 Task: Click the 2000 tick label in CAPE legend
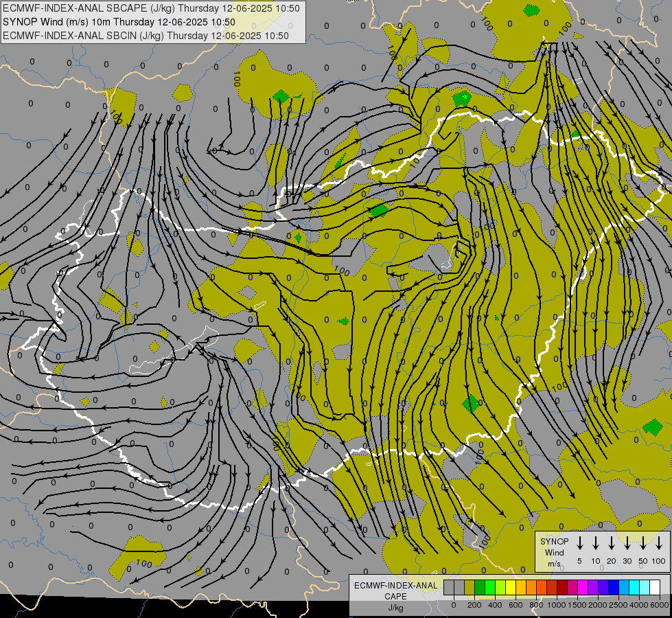click(598, 605)
